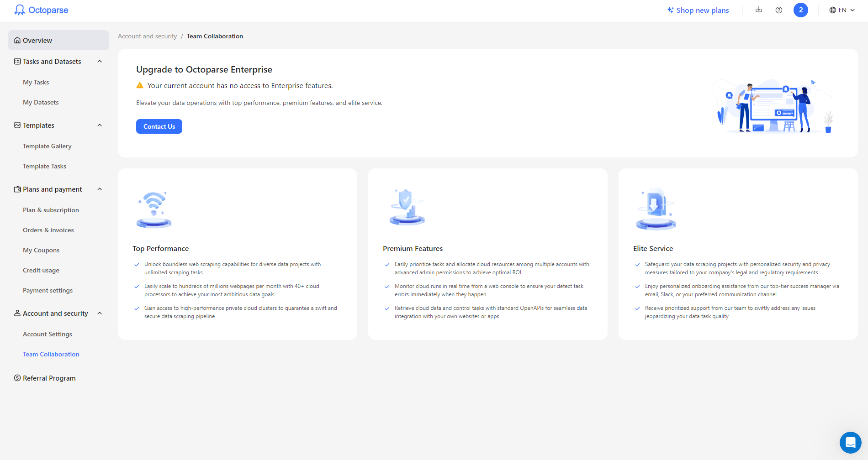Open the Overview menu item
The height and width of the screenshot is (460, 868).
58,40
